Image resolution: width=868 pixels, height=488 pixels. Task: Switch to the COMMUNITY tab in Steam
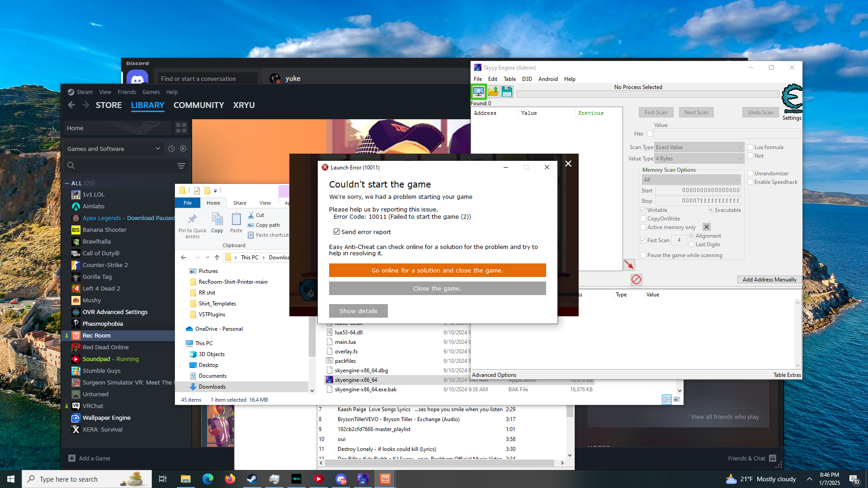tap(198, 105)
